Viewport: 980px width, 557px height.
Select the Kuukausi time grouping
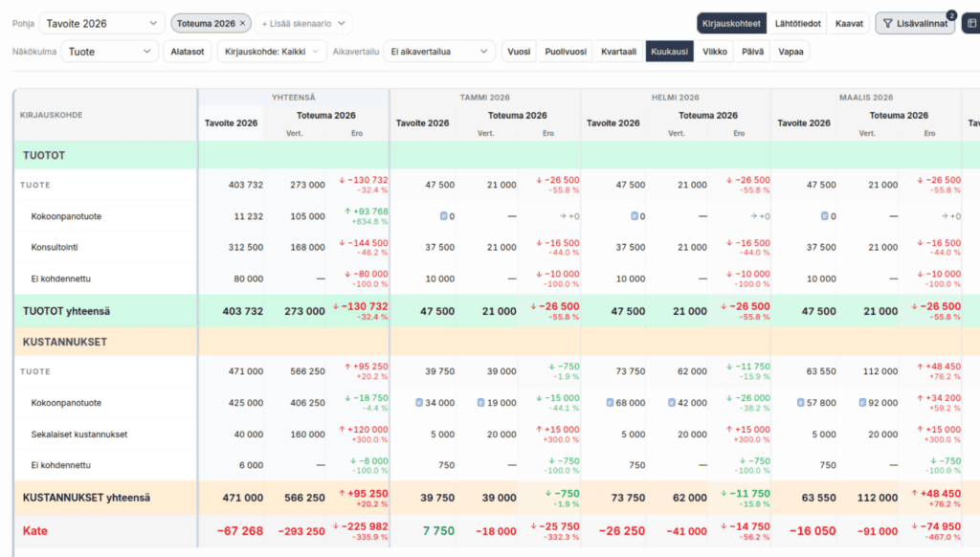pos(669,52)
